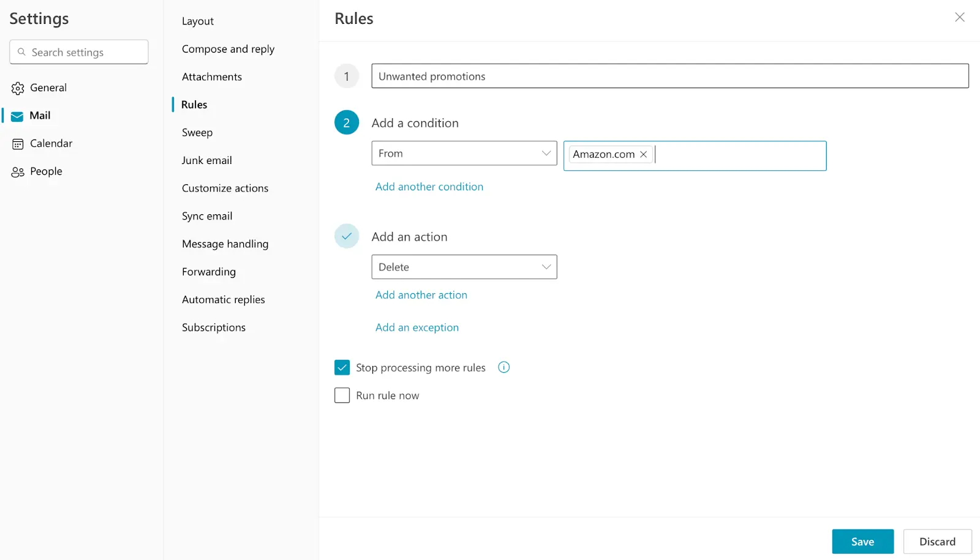This screenshot has width=980, height=560.
Task: Select Sweep in the Mail settings menu
Action: pos(197,132)
